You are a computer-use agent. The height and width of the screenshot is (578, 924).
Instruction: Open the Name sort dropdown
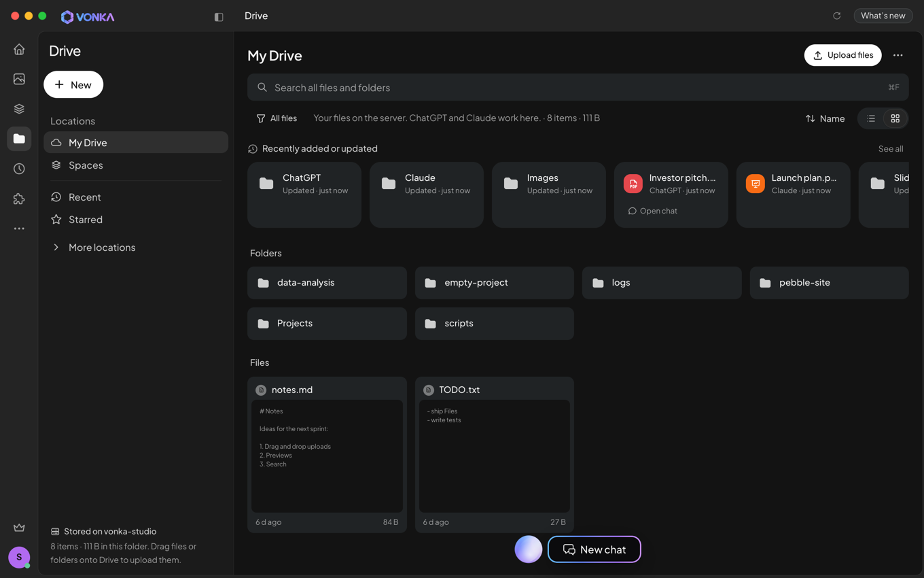pos(825,118)
